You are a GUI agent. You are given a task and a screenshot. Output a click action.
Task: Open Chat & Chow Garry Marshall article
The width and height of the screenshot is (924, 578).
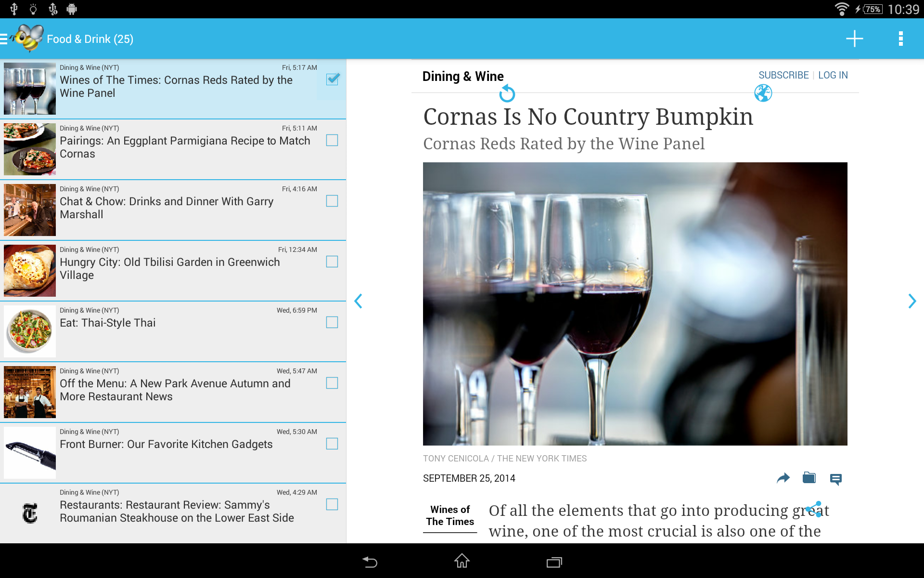pos(173,210)
